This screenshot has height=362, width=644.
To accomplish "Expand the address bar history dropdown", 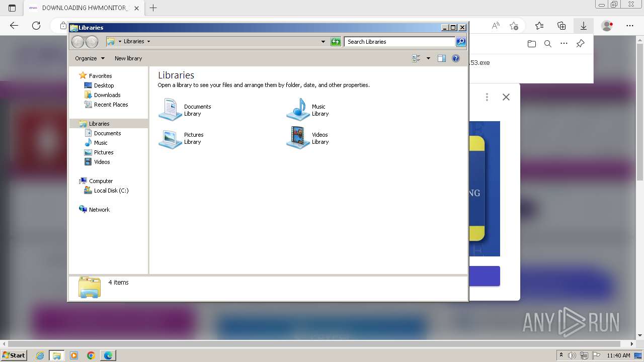I will click(323, 42).
